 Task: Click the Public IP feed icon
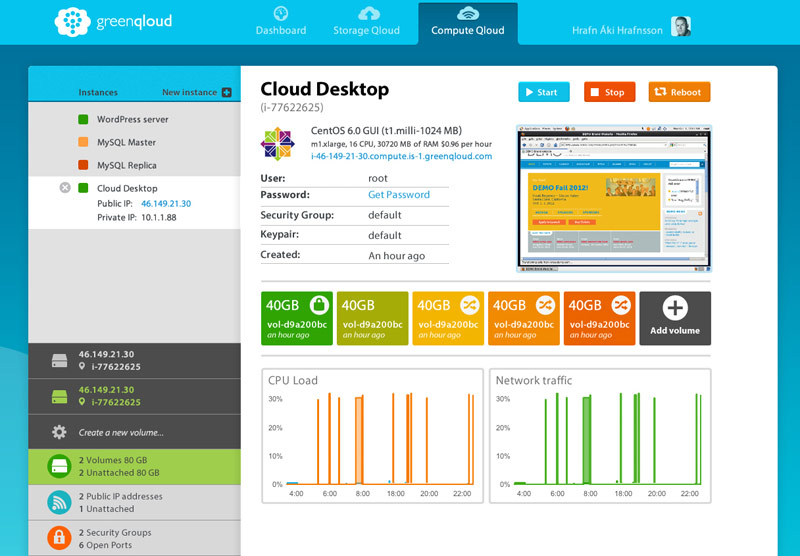tap(59, 502)
